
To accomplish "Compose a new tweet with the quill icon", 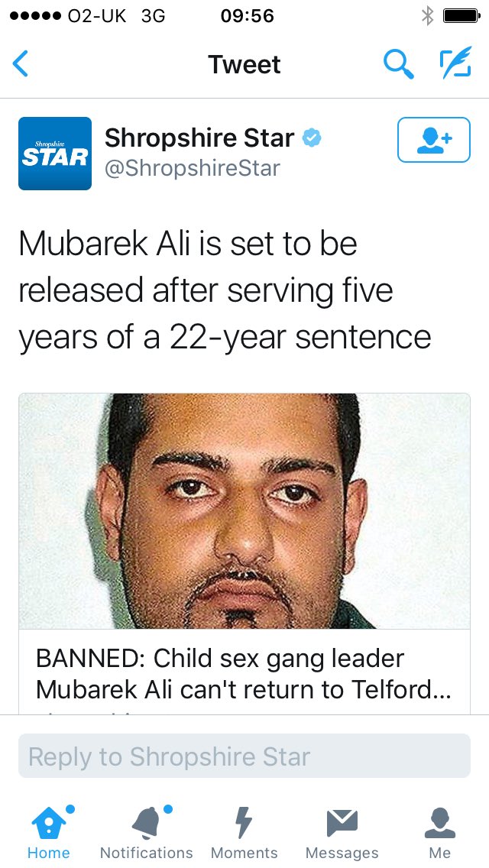I will [x=455, y=62].
